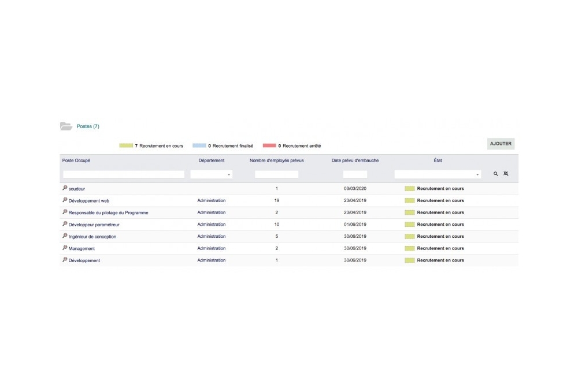Expand the Date prévu d'embauche filter field

(x=354, y=174)
